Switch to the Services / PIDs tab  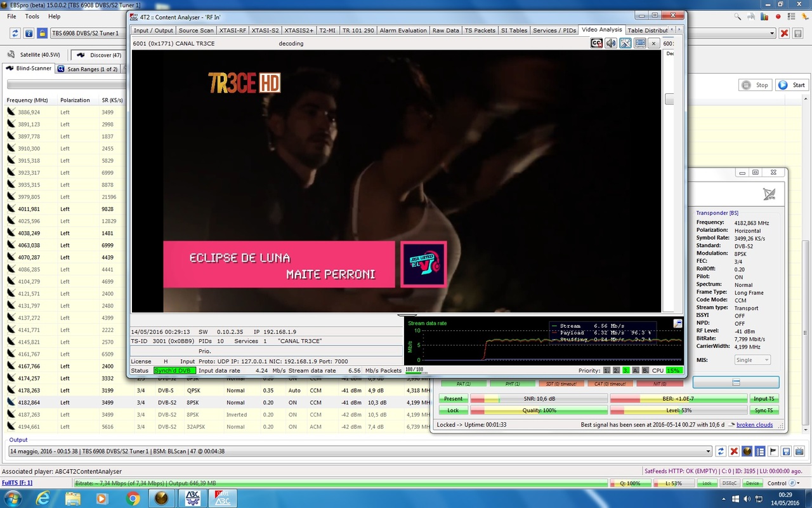coord(554,30)
